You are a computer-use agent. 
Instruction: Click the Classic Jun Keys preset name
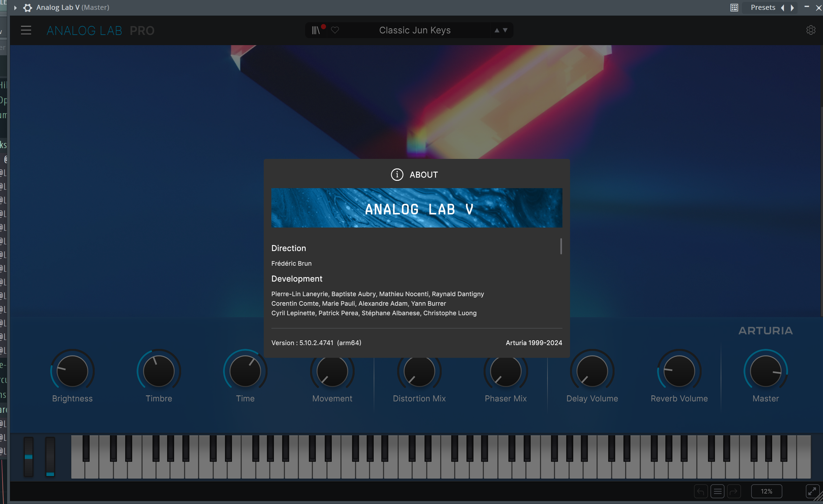[415, 31]
